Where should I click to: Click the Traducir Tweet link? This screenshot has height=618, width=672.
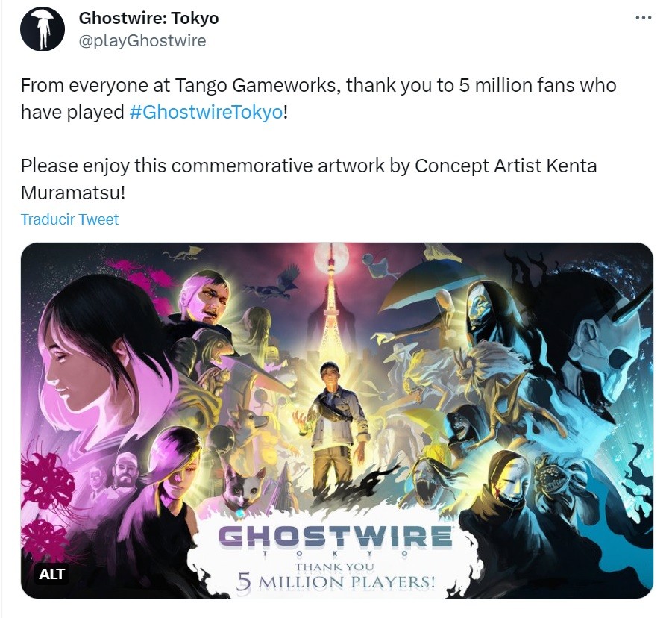[70, 219]
